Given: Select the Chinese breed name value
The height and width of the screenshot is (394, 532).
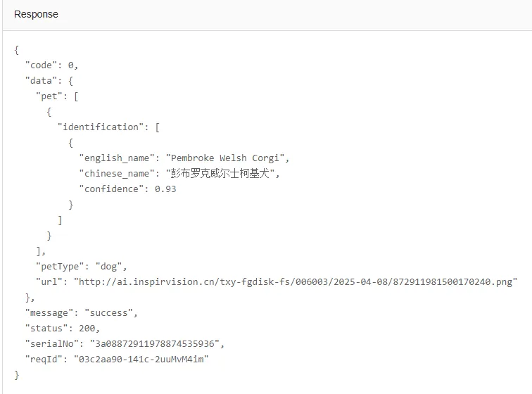Looking at the screenshot, I should [222, 173].
